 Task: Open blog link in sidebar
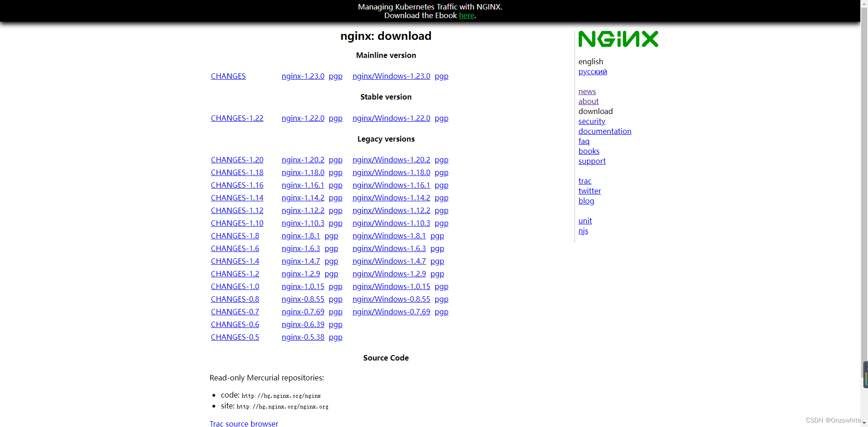pos(586,201)
